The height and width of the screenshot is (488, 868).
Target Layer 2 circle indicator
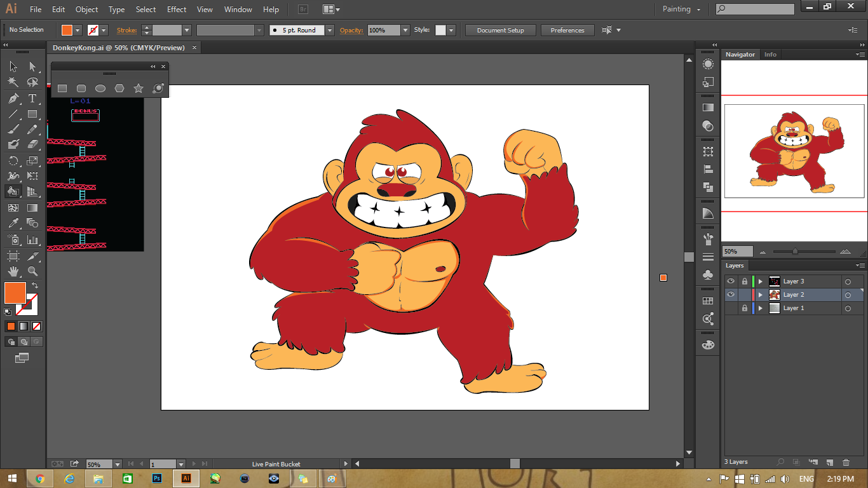point(848,295)
